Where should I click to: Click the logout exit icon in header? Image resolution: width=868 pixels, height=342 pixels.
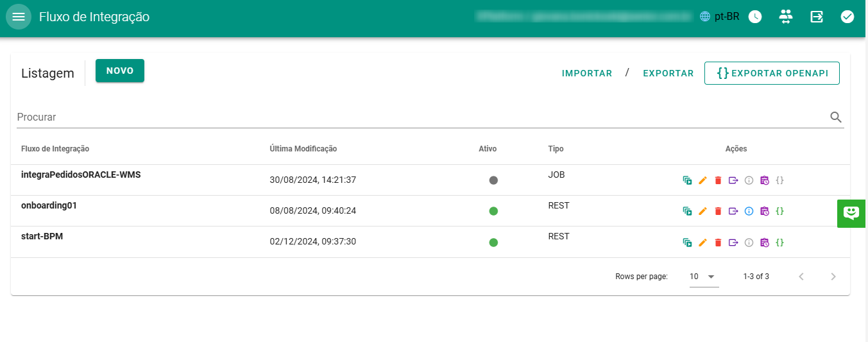point(817,17)
